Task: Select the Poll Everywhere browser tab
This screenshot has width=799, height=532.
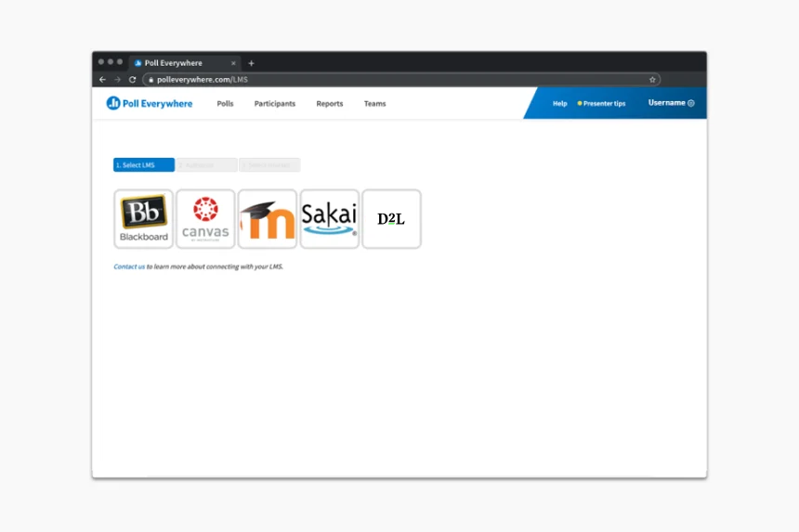Action: 184,63
